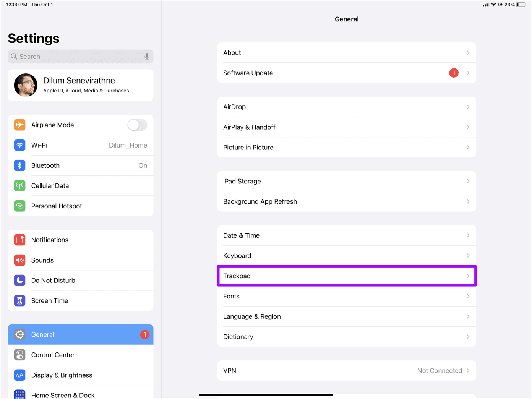Open AirPlay & Handoff settings
The width and height of the screenshot is (532, 399).
pos(347,127)
